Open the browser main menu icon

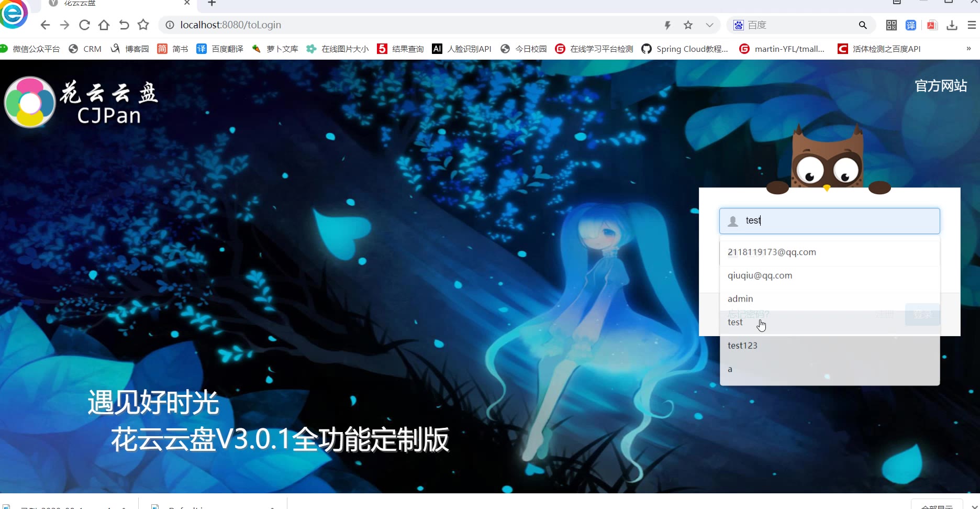click(x=972, y=25)
